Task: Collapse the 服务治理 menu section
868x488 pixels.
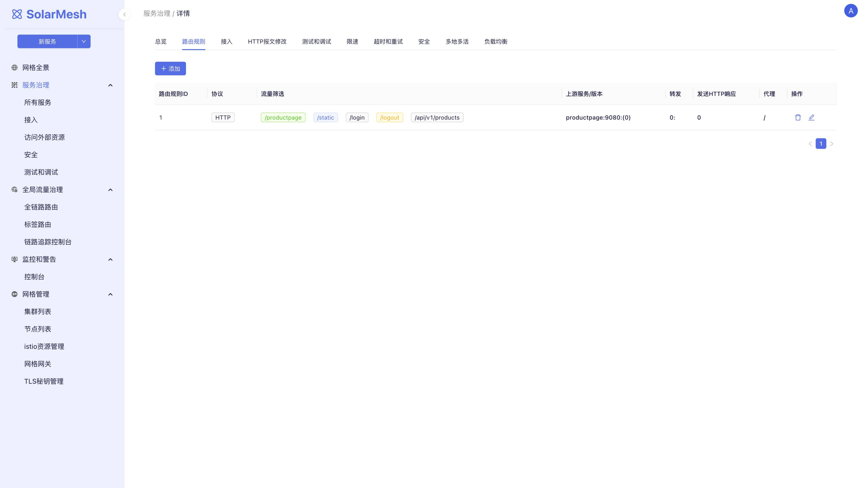Action: coord(110,85)
